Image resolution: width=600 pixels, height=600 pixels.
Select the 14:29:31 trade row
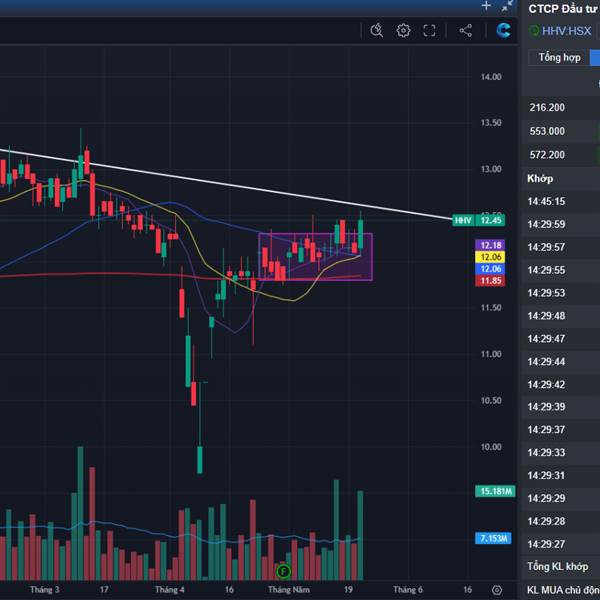click(x=561, y=476)
